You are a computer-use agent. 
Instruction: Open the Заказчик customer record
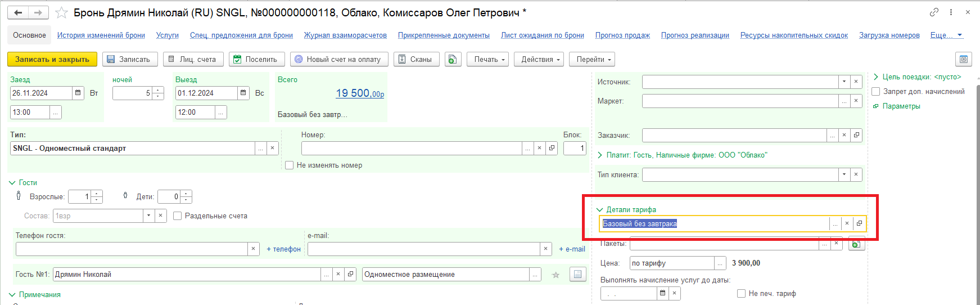coord(856,135)
